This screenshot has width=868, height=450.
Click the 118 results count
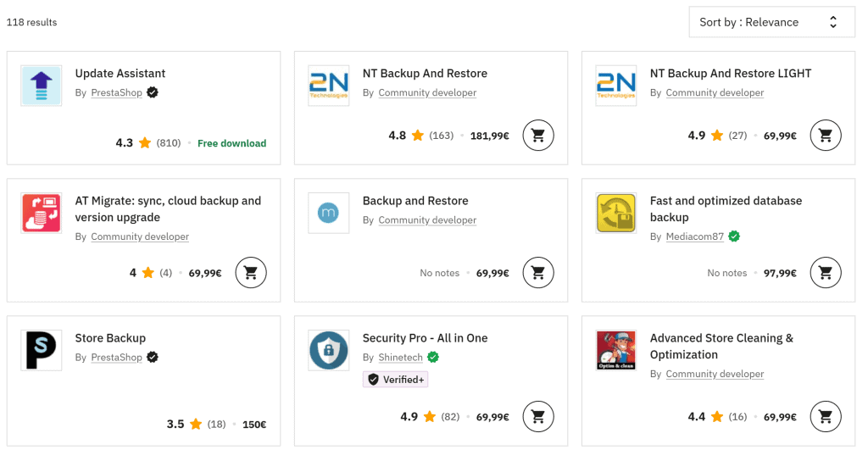click(31, 22)
